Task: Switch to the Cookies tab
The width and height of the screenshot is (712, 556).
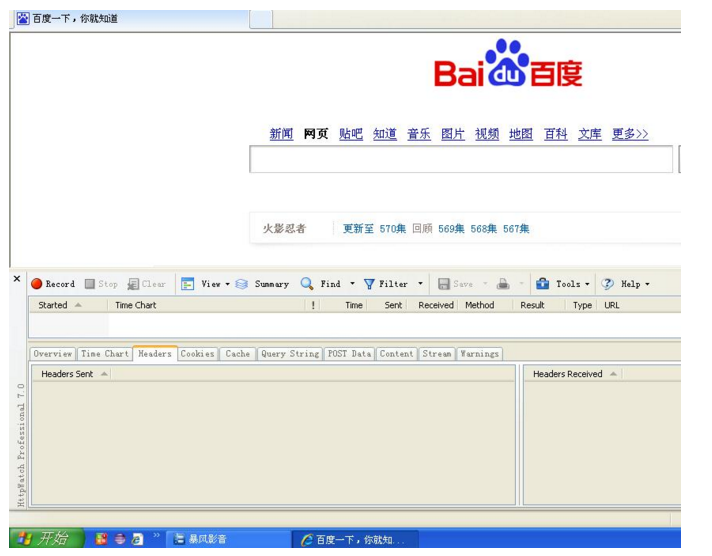Action: tap(198, 353)
